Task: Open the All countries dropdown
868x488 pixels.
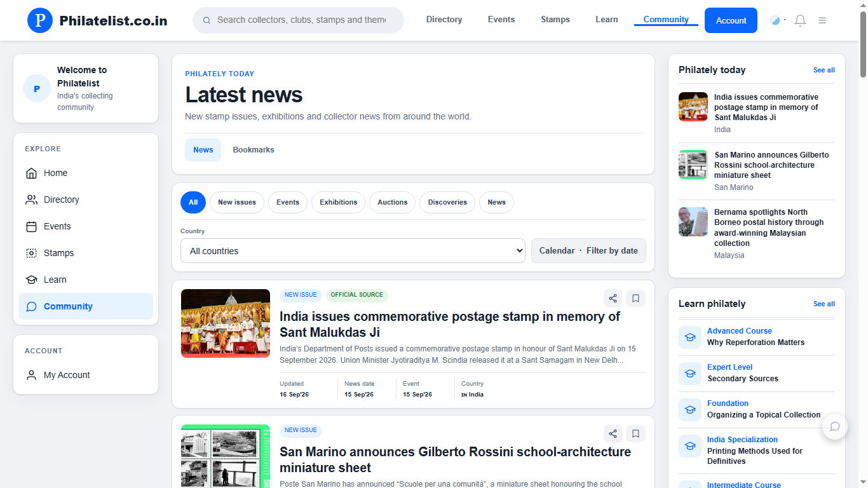Action: pyautogui.click(x=353, y=251)
